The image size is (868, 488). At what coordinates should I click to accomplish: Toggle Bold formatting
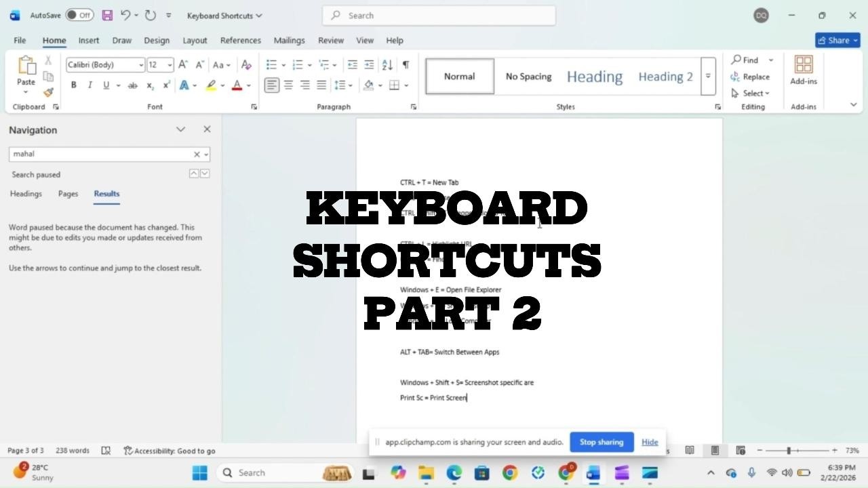pyautogui.click(x=73, y=85)
